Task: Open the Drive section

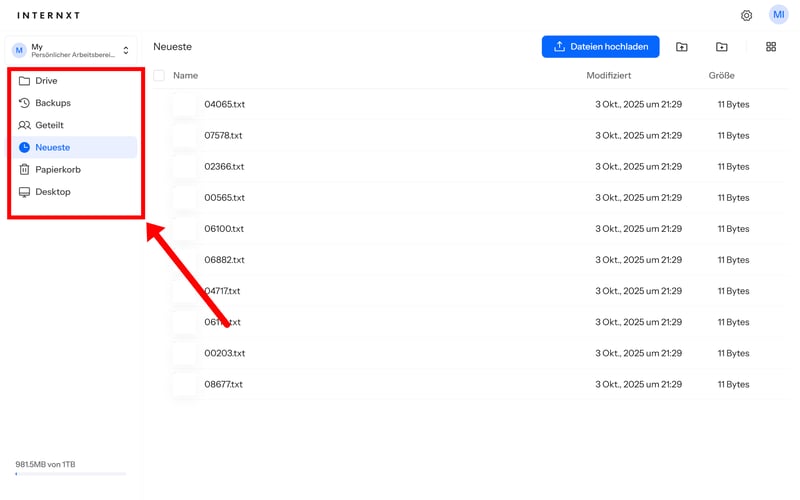Action: click(46, 81)
